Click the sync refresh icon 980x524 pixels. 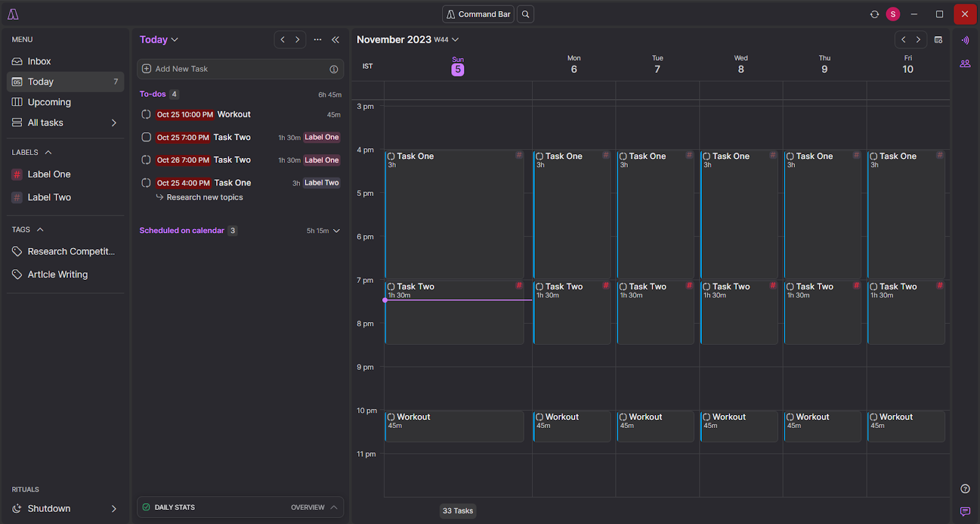pos(874,14)
